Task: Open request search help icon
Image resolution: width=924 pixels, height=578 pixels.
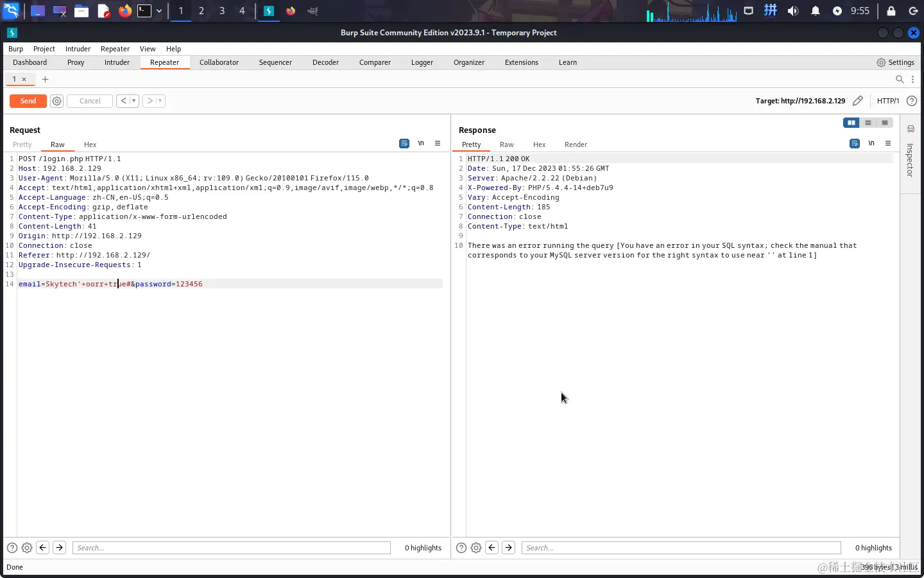Action: coord(12,548)
